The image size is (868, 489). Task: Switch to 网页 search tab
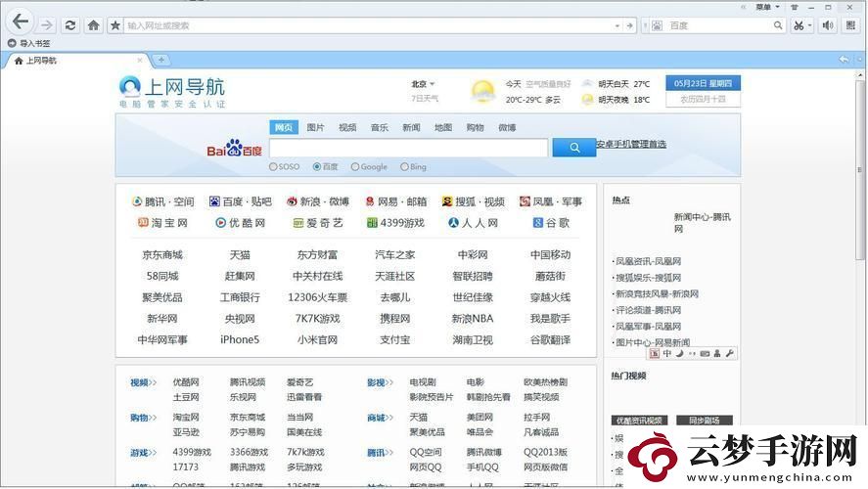(x=284, y=127)
